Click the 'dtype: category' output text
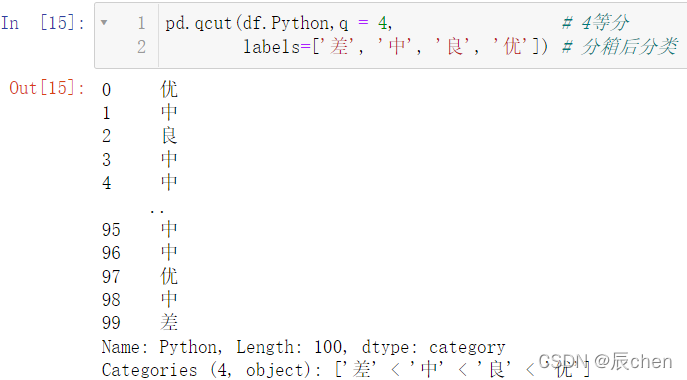The image size is (687, 380). (x=433, y=347)
